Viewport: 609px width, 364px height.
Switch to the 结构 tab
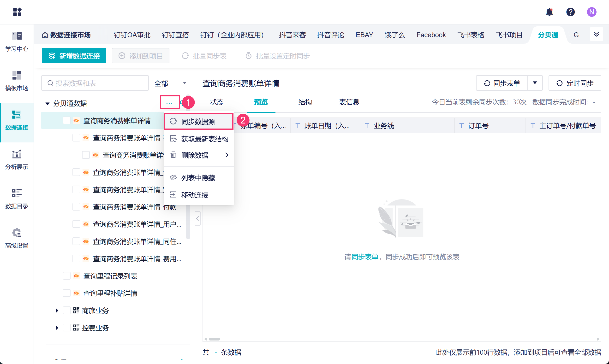click(x=305, y=102)
